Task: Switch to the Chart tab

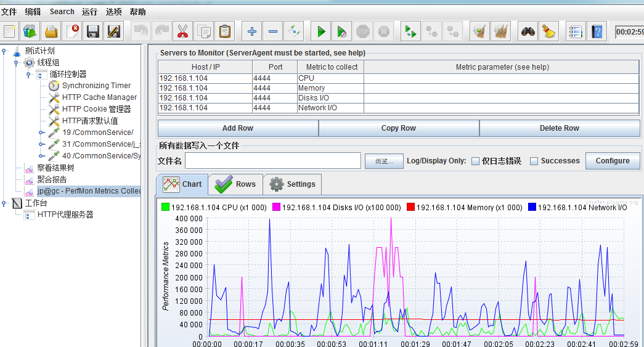Action: point(182,184)
